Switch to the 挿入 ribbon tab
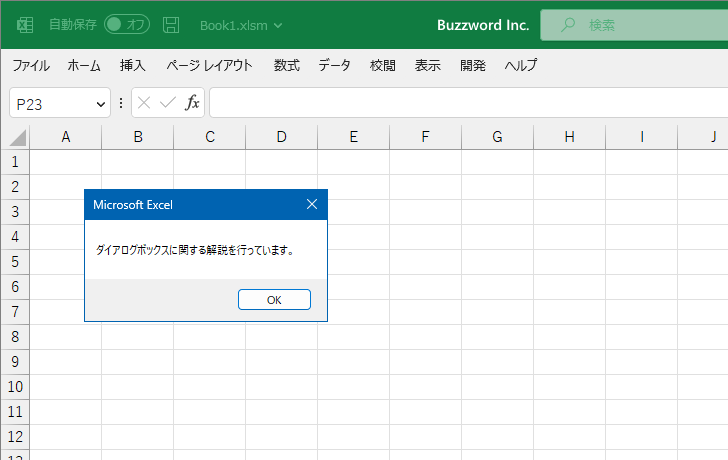The width and height of the screenshot is (728, 460). [132, 65]
